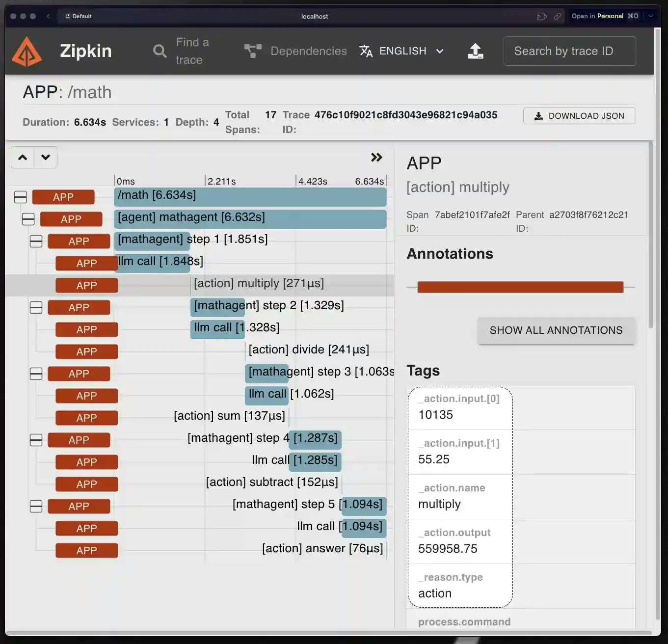The height and width of the screenshot is (644, 668).
Task: Select the /math [6.634s] span bar
Action: click(x=250, y=197)
